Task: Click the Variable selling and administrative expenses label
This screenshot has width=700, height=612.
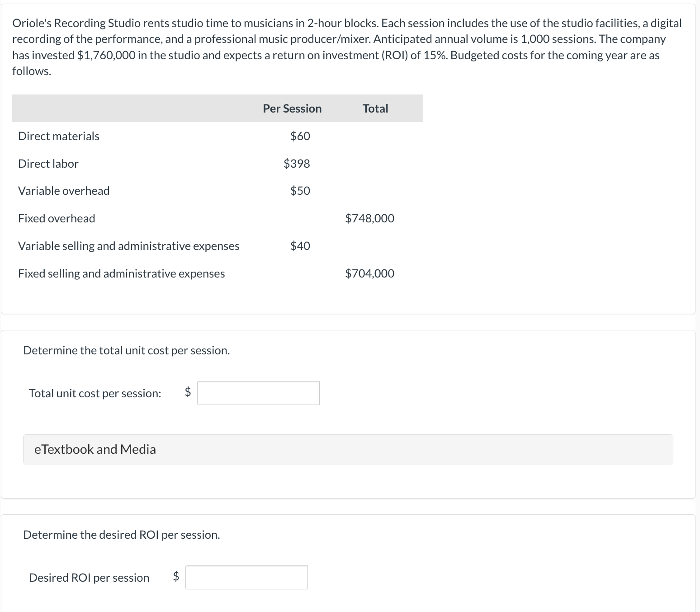Action: 129,246
